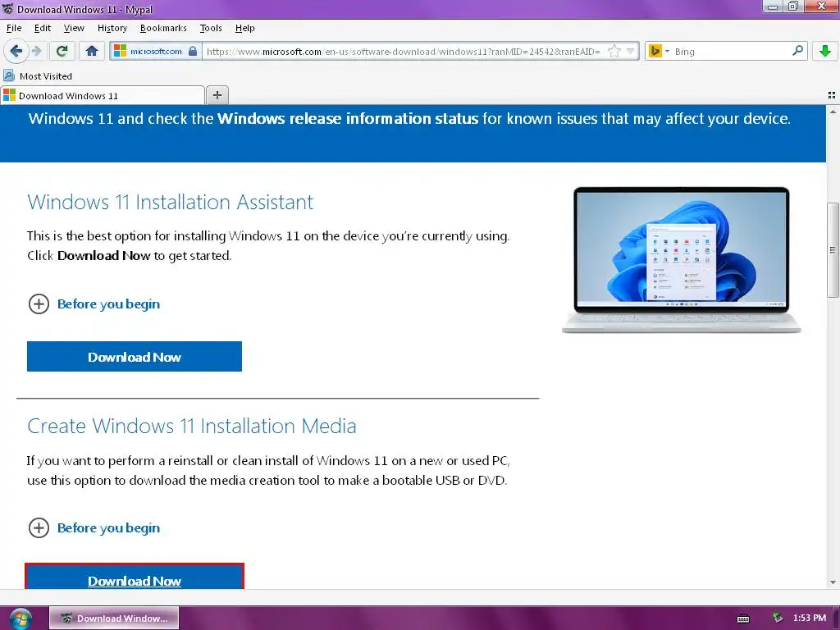Click the Create Windows 11 Installation Media heading
The width and height of the screenshot is (840, 630).
[x=192, y=426]
